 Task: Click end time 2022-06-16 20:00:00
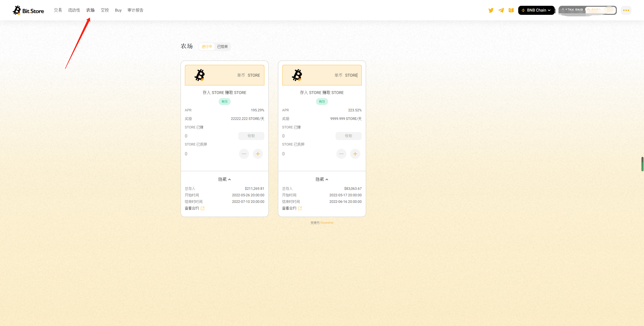[x=345, y=202]
